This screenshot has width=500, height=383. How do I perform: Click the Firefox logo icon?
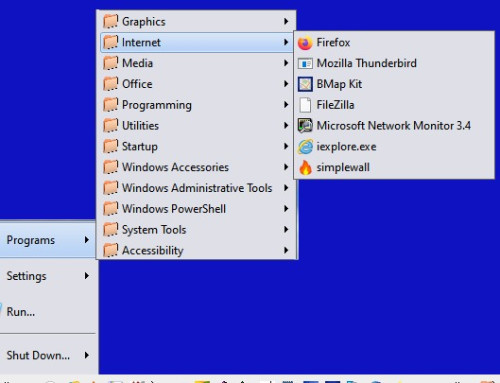[305, 43]
